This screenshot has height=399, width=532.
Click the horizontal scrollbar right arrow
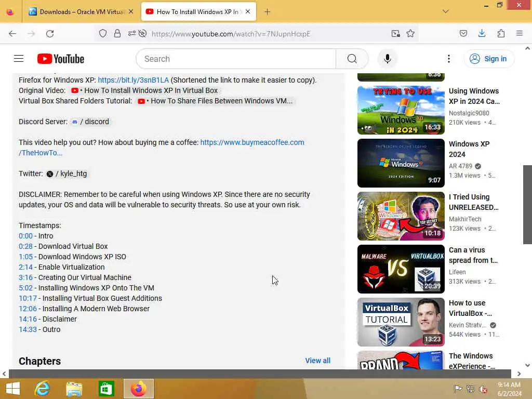(x=519, y=374)
